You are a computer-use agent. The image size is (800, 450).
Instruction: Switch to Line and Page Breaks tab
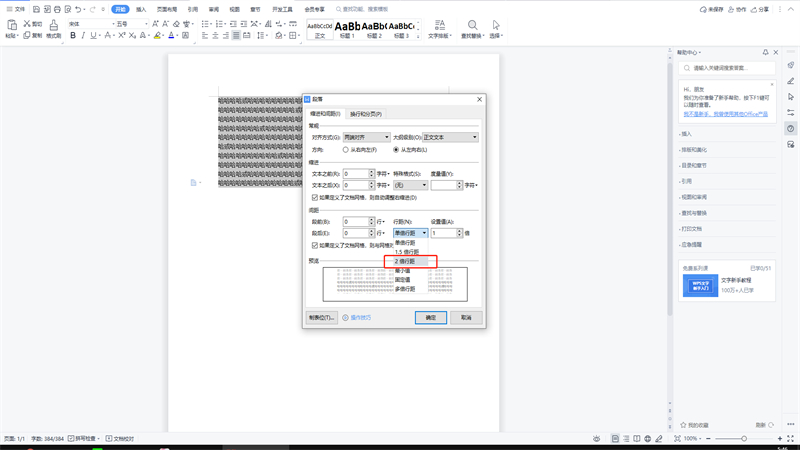366,114
